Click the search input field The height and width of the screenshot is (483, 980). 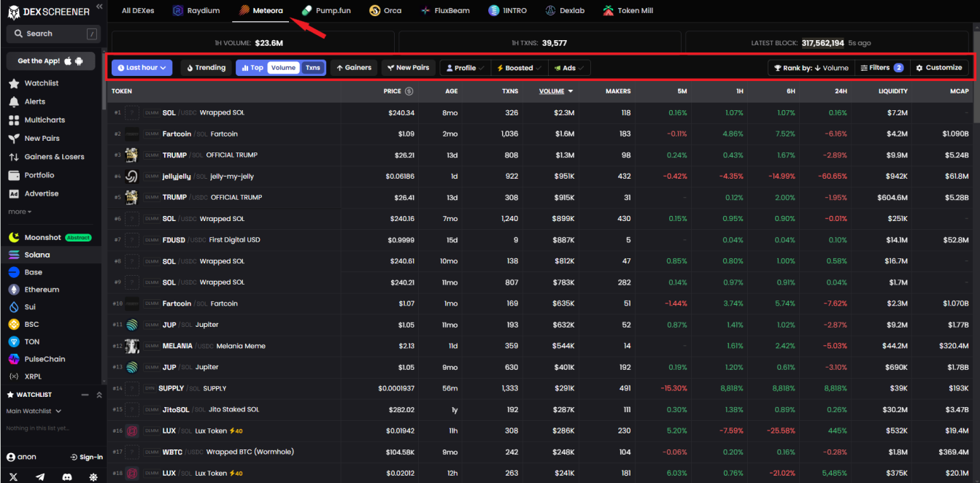[x=53, y=34]
